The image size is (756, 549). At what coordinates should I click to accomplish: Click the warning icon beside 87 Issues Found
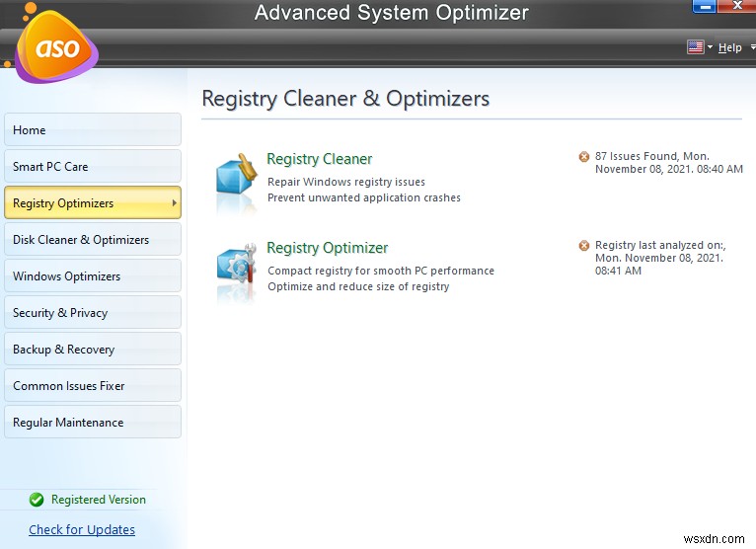coord(584,157)
